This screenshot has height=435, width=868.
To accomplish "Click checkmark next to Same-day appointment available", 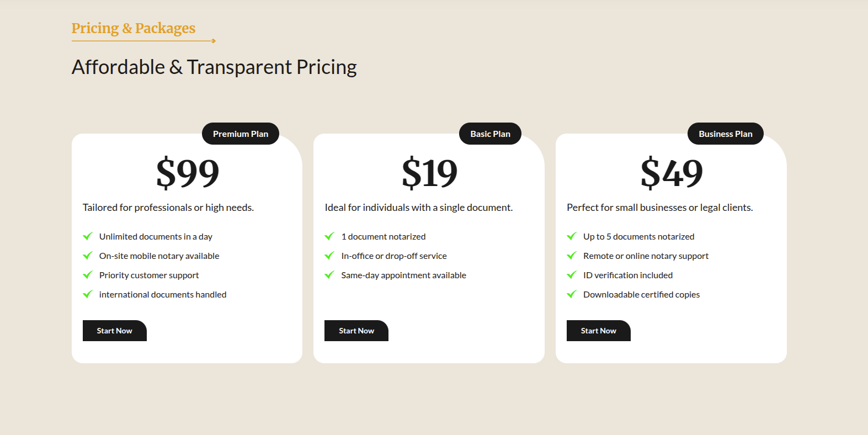I will pos(329,275).
